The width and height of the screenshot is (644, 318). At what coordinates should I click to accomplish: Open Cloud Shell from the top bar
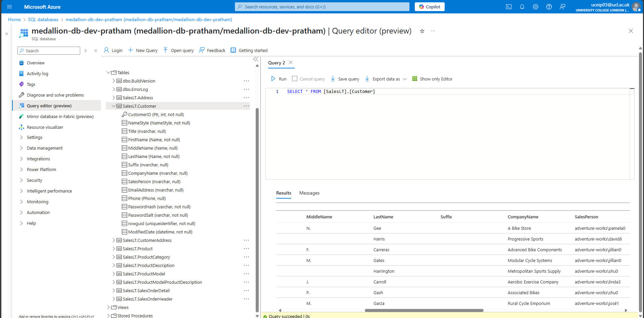(x=509, y=7)
